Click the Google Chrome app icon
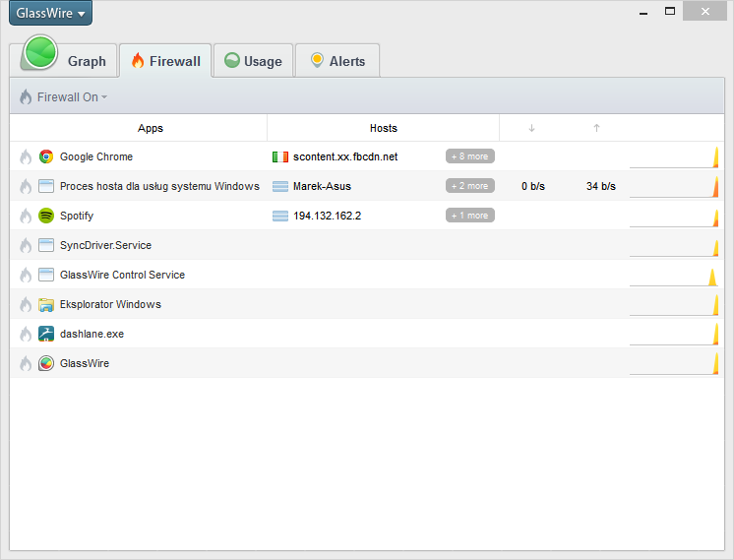The width and height of the screenshot is (734, 560). point(46,156)
